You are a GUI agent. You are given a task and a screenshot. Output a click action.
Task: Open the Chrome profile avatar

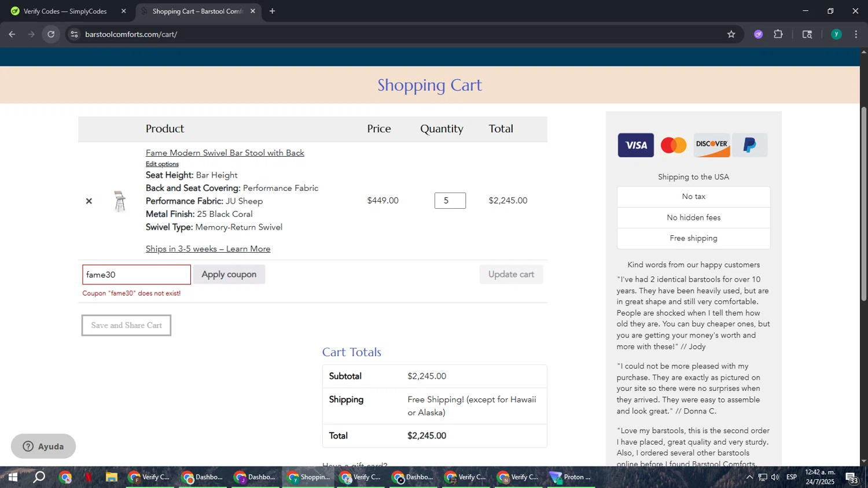pyautogui.click(x=836, y=35)
